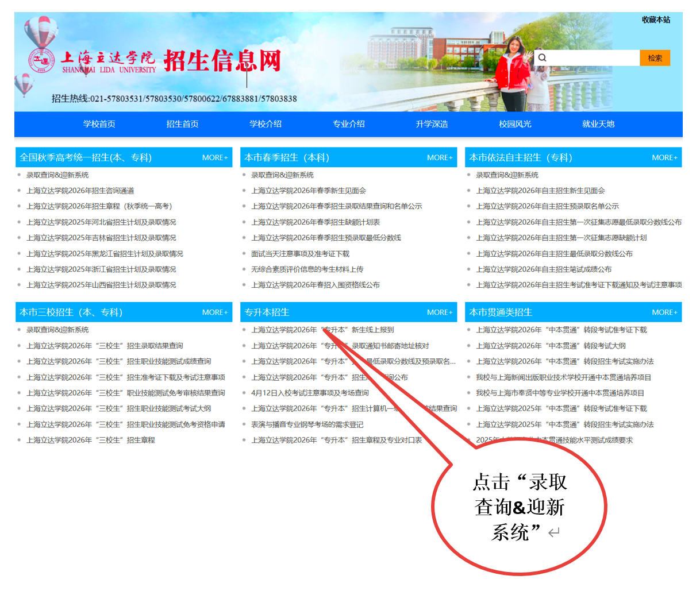Open 2026年春季新生见面会 link
The height and width of the screenshot is (591, 700).
pyautogui.click(x=309, y=191)
